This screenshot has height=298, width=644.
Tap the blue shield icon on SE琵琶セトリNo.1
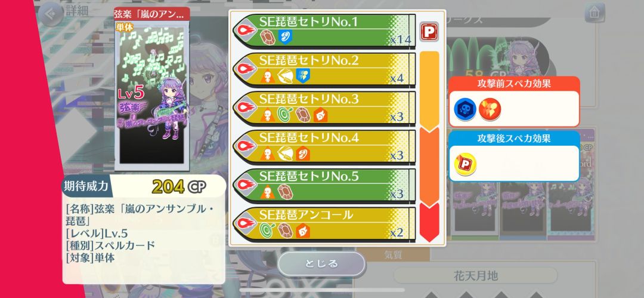(x=284, y=37)
